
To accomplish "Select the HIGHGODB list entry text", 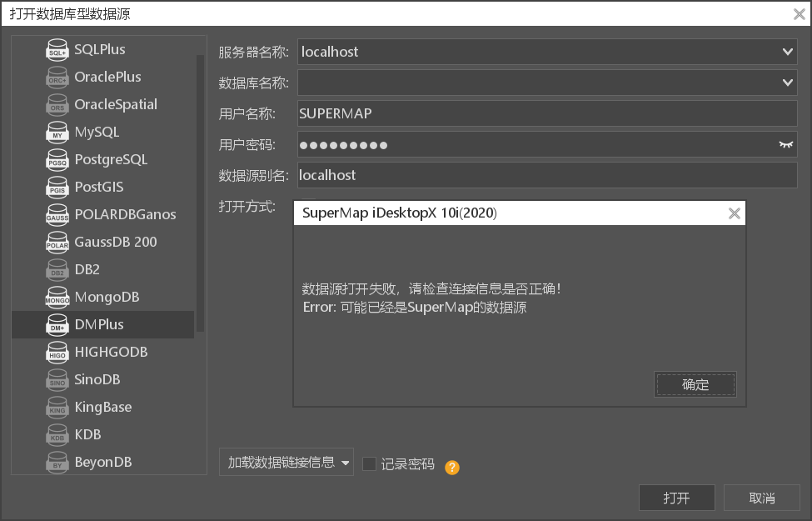I will [x=112, y=352].
